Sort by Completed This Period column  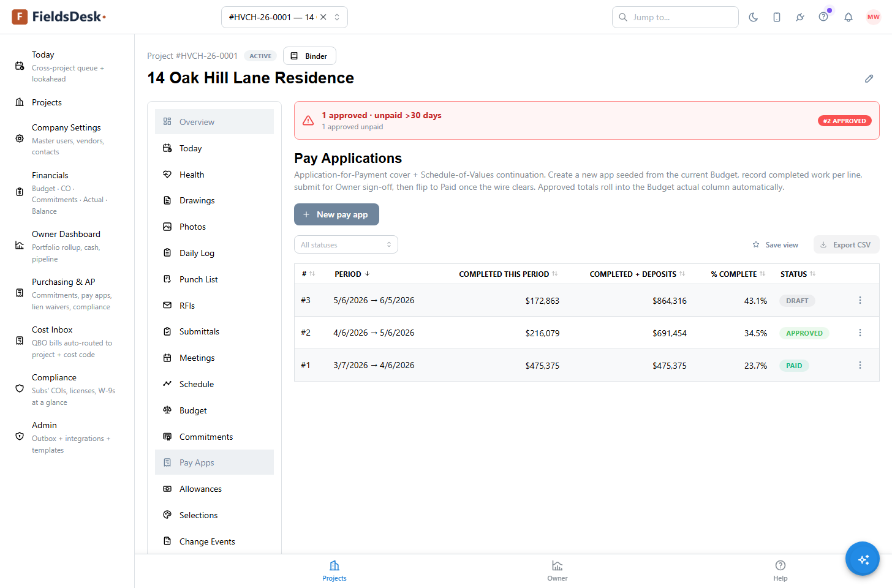point(508,274)
